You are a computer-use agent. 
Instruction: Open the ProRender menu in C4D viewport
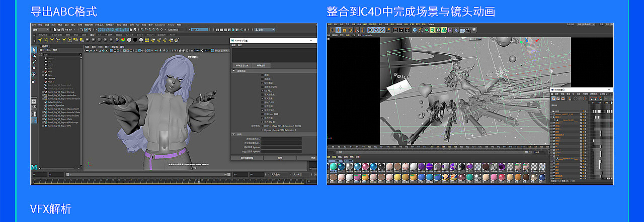coord(368,35)
